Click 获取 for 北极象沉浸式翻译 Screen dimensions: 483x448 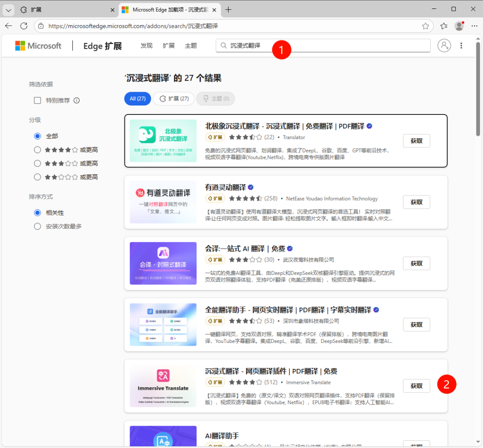pos(416,140)
